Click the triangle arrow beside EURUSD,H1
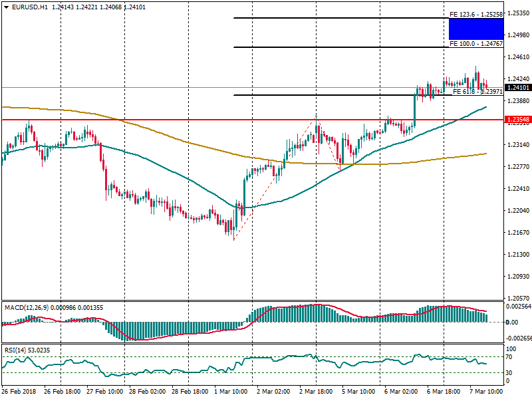Image resolution: width=532 pixels, height=399 pixels. 5,7
